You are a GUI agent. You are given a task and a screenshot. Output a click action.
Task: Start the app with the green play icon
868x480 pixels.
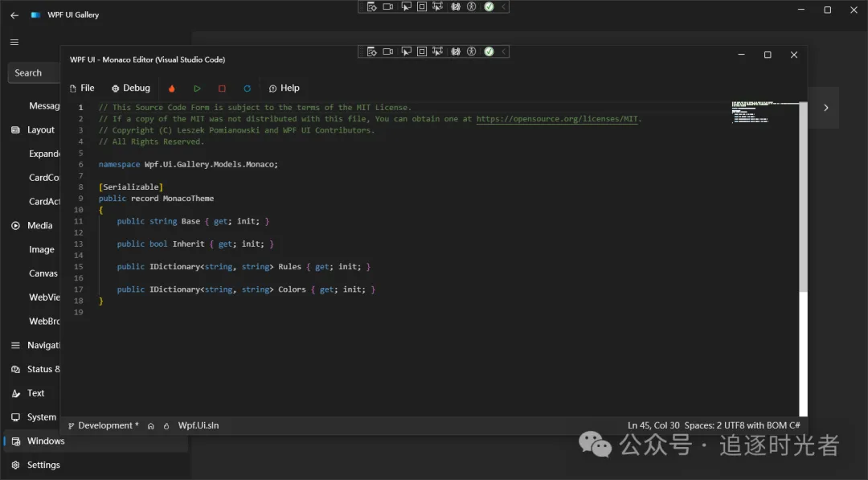(197, 88)
